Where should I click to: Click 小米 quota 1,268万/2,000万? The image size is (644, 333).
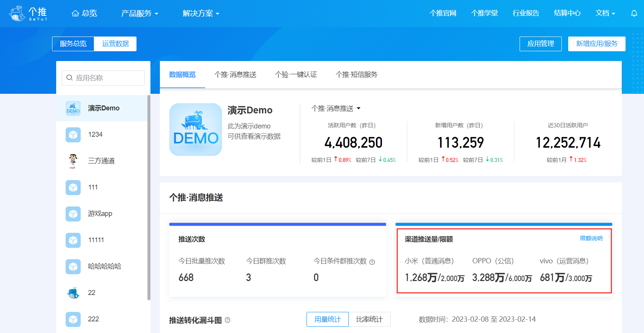(x=434, y=278)
